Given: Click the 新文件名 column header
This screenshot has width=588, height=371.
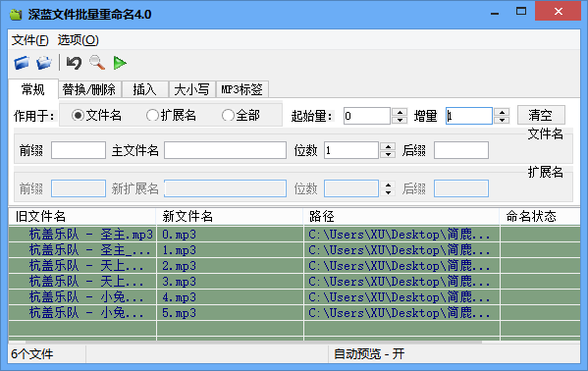Looking at the screenshot, I should 230,217.
